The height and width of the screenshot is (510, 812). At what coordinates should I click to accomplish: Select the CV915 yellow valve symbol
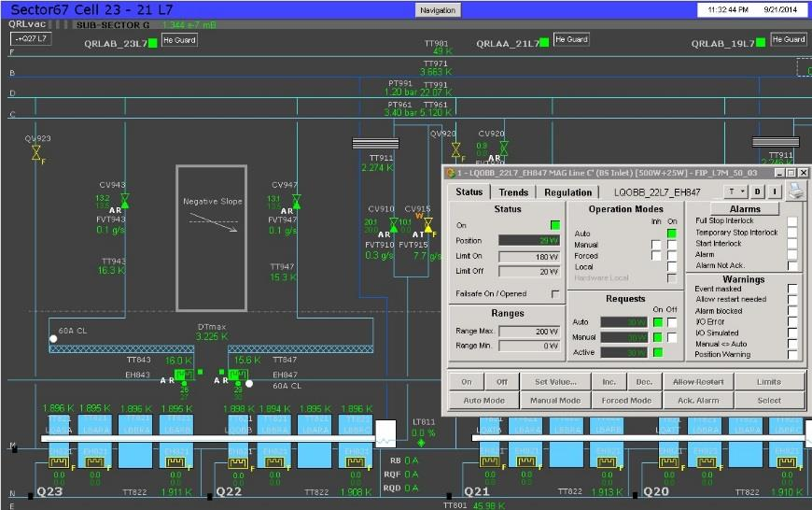click(428, 225)
